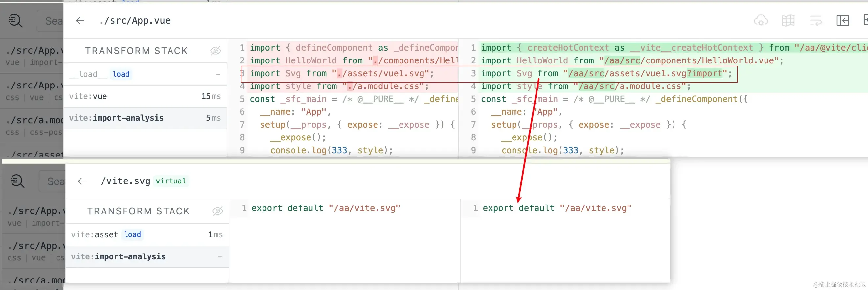Click the lower list-search magnifier icon
Viewport: 868px width, 290px height.
(x=17, y=181)
